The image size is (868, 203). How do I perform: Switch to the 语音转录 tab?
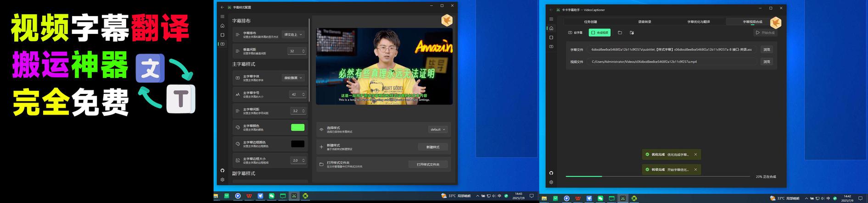pyautogui.click(x=644, y=22)
